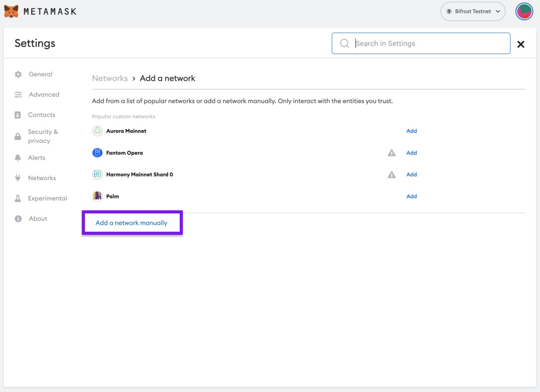Click the About info icon
This screenshot has height=392, width=540.
[18, 219]
